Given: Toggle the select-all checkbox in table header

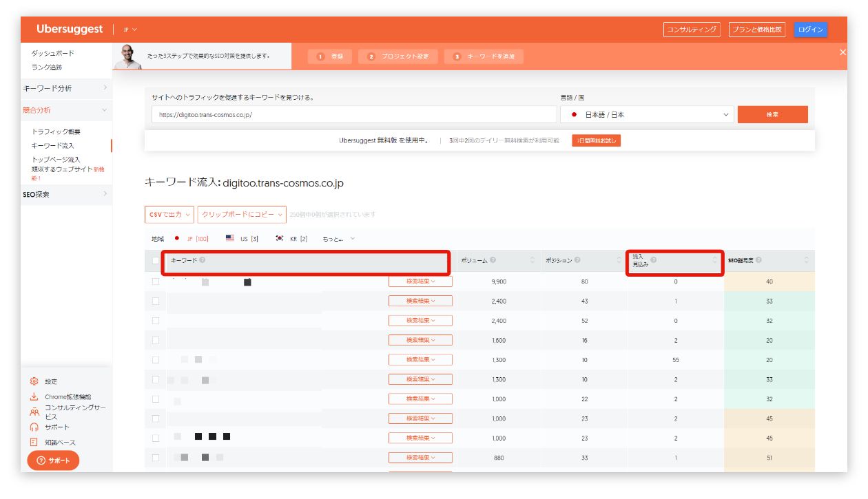Looking at the screenshot, I should [x=156, y=260].
